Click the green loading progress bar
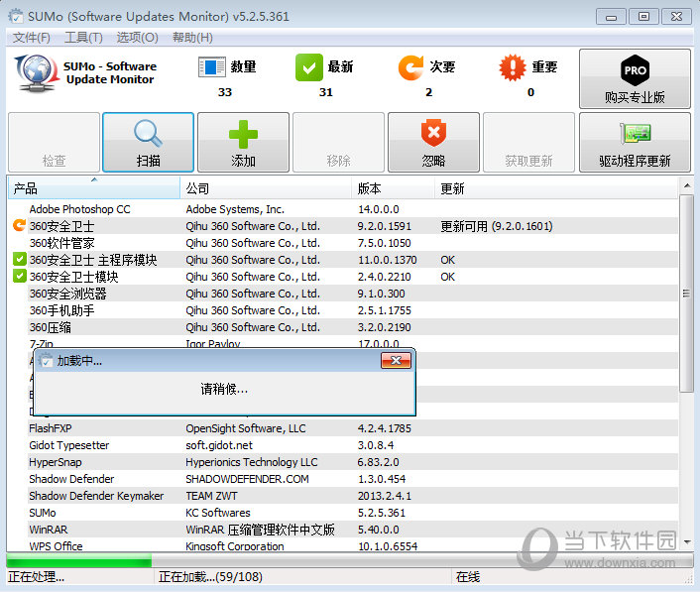Image resolution: width=700 pixels, height=592 pixels. (79, 560)
